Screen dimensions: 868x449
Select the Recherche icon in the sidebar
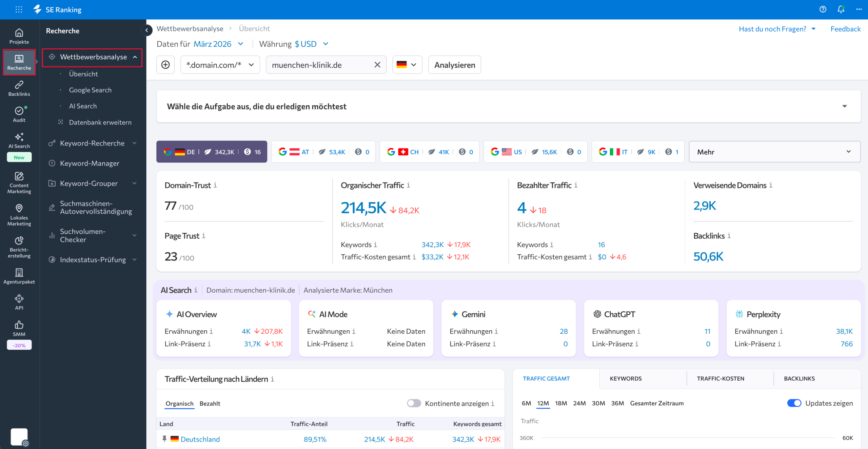click(19, 62)
